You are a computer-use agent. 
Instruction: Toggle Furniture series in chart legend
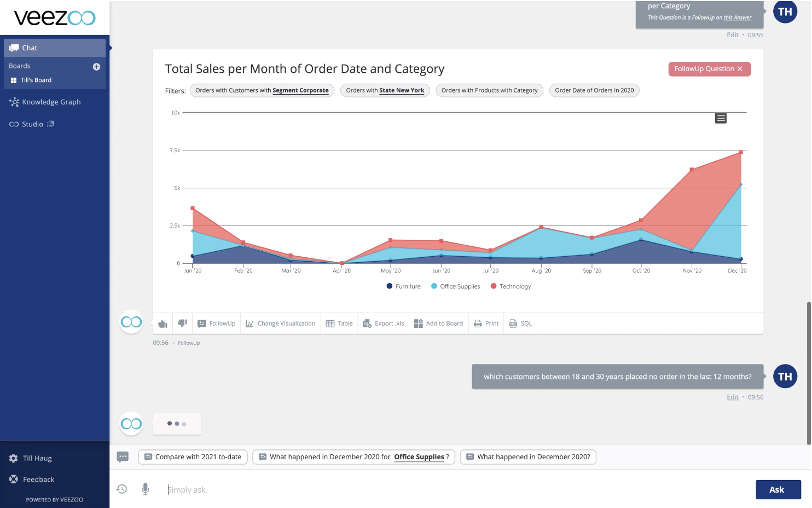pyautogui.click(x=403, y=286)
